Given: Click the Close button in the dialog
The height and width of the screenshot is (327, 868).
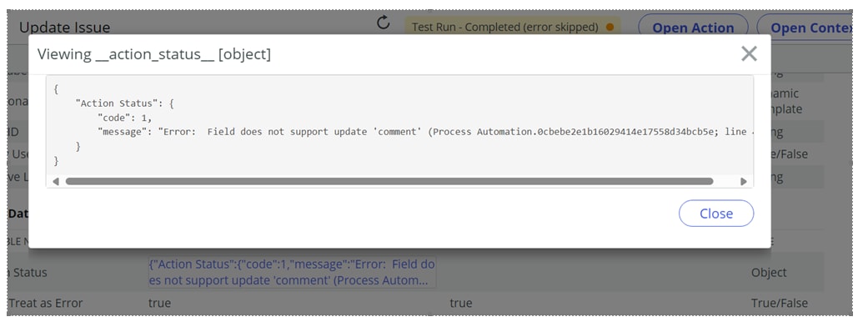Looking at the screenshot, I should click(x=716, y=214).
